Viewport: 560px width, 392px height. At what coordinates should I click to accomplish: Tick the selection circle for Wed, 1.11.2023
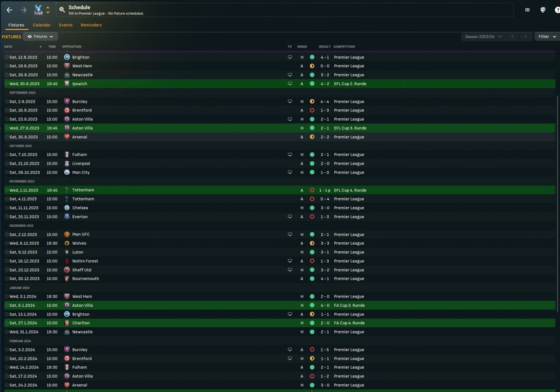(x=7, y=191)
